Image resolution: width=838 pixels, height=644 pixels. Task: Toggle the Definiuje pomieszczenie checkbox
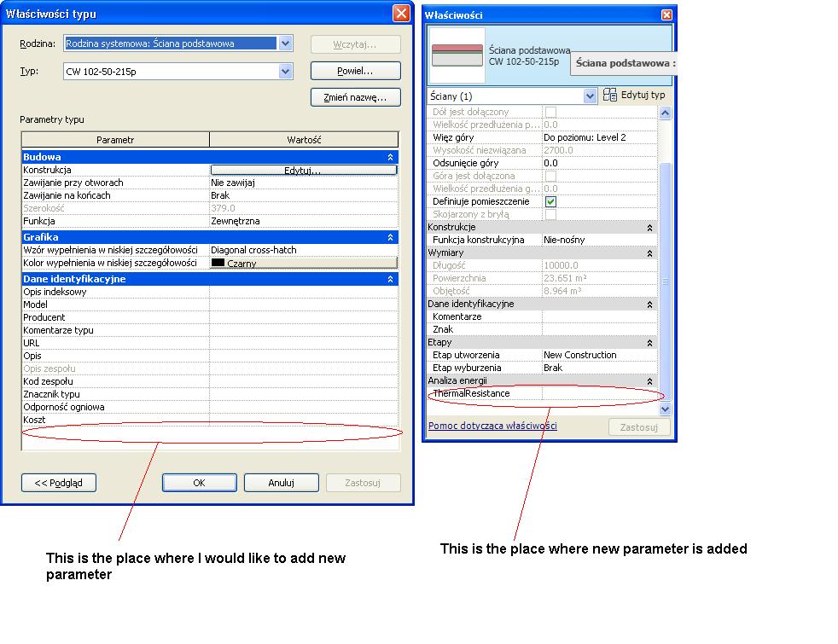(551, 201)
